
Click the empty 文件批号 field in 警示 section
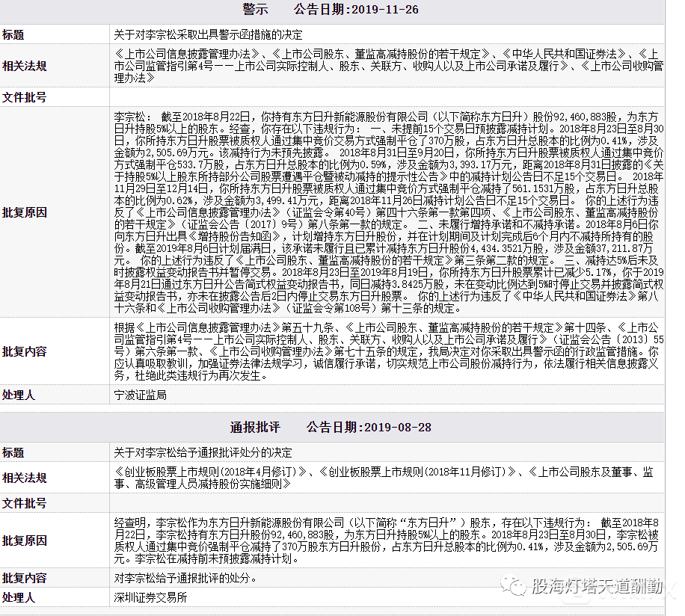coord(387,97)
